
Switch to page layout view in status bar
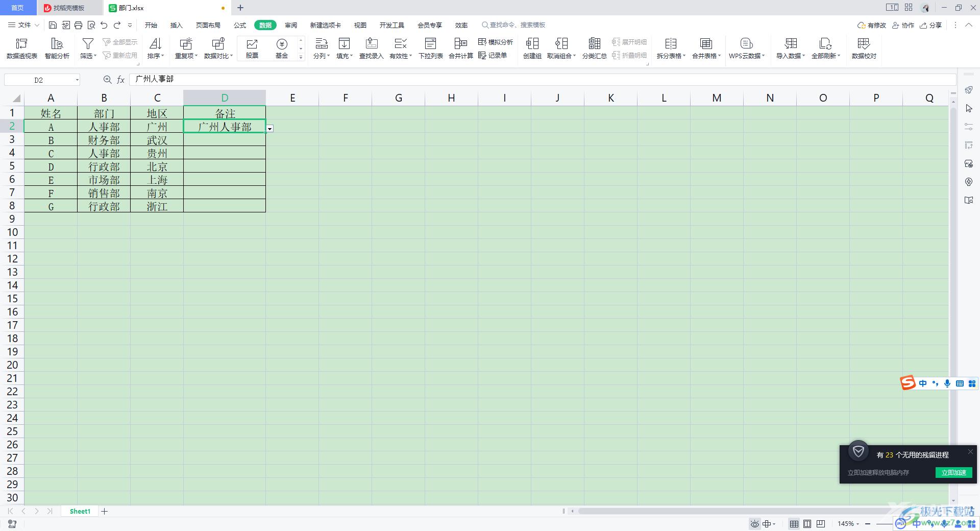(x=807, y=524)
